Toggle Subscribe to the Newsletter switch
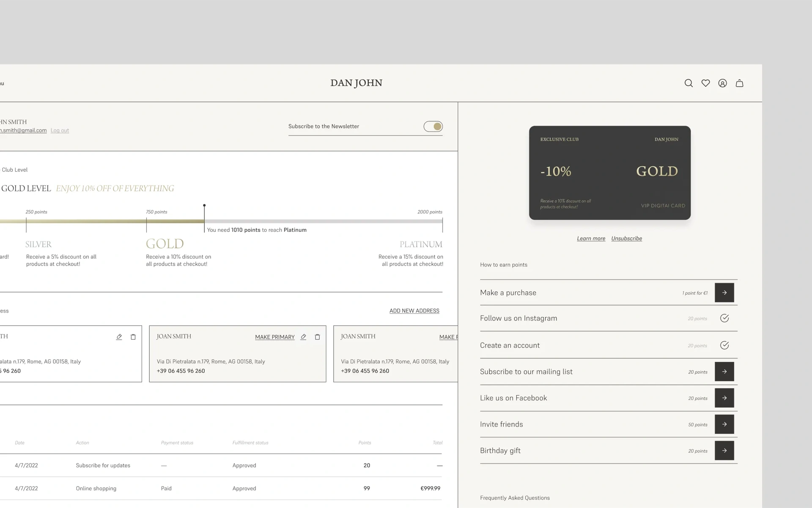 pyautogui.click(x=433, y=126)
